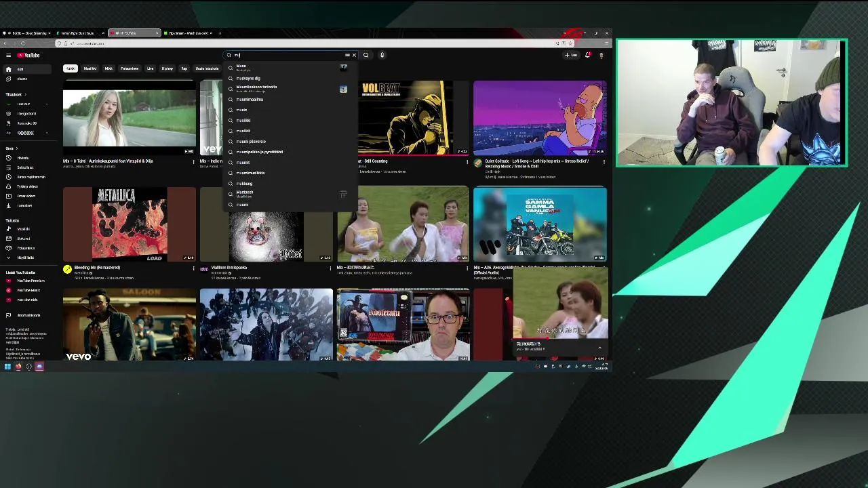Open the on-screen keyboard icon in search

click(347, 55)
